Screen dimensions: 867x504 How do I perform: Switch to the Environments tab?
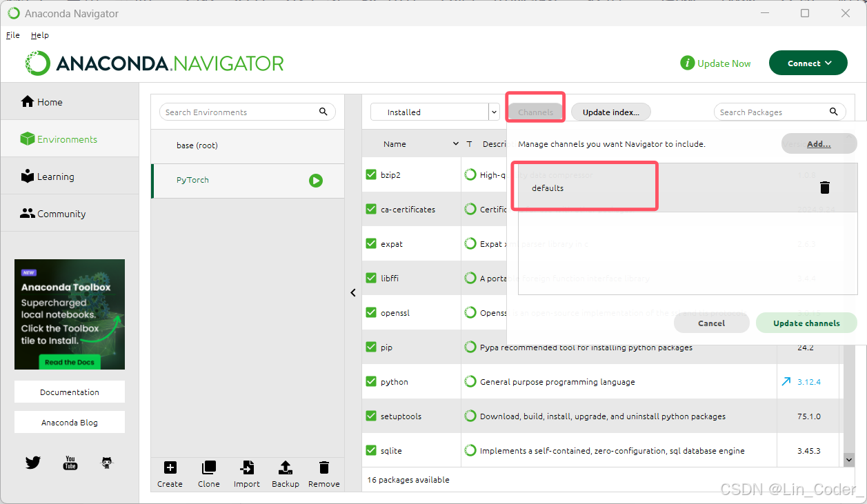pyautogui.click(x=69, y=139)
